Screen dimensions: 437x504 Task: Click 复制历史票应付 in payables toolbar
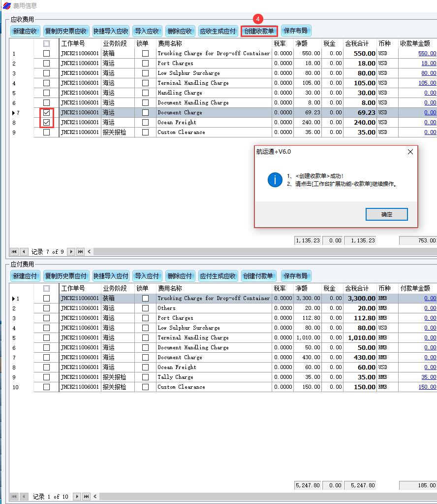pos(66,276)
